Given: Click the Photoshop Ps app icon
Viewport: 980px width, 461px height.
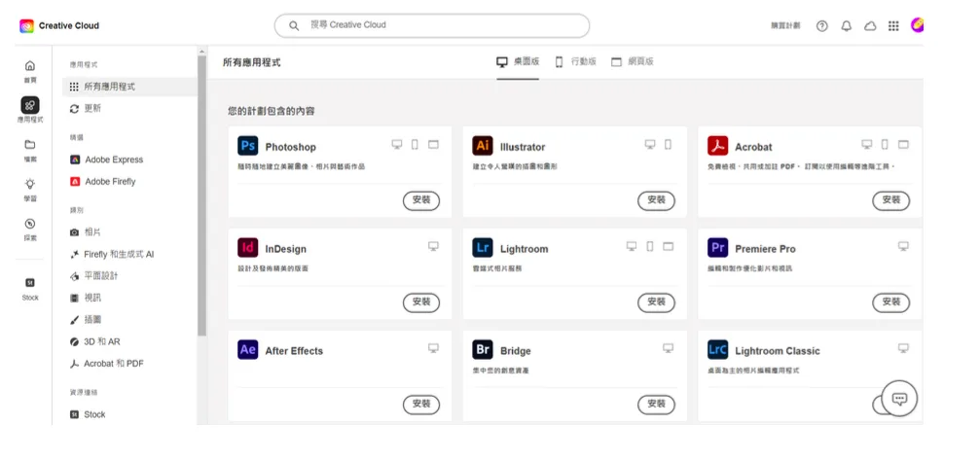Looking at the screenshot, I should click(247, 146).
